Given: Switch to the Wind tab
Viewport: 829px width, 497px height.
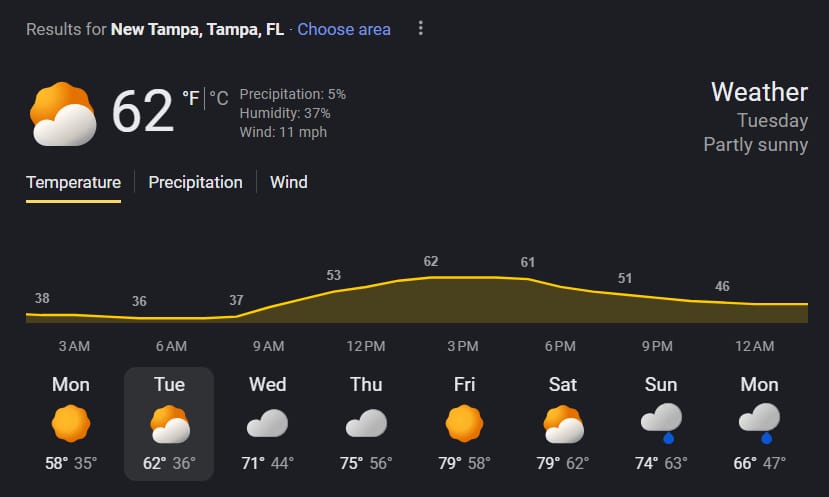Looking at the screenshot, I should point(289,182).
